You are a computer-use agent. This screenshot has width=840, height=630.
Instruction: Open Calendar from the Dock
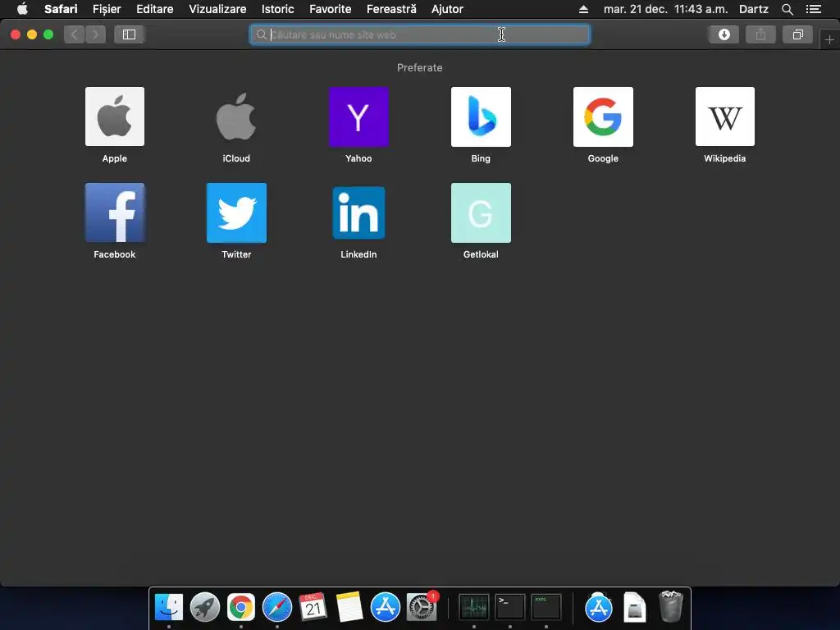[313, 608]
